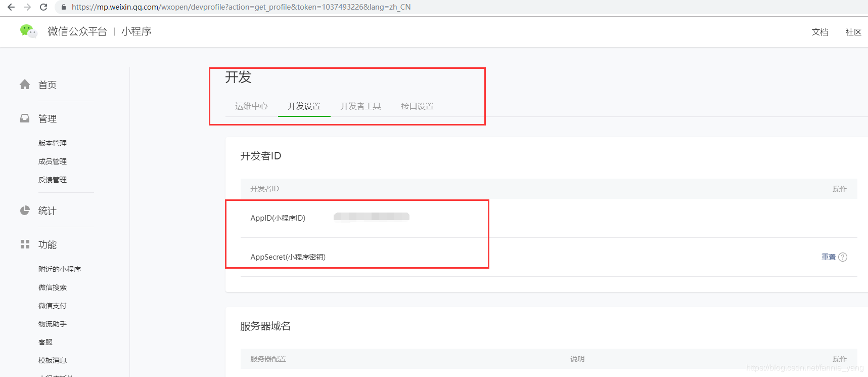Screen dimensions: 868x377
Task: Open 物流助手 in the sidebar
Action: pos(53,324)
